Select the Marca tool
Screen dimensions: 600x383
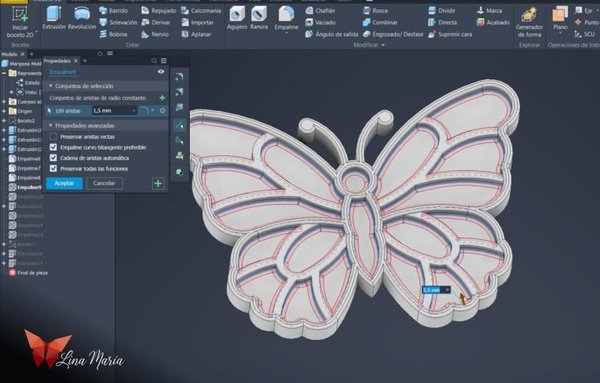click(489, 11)
